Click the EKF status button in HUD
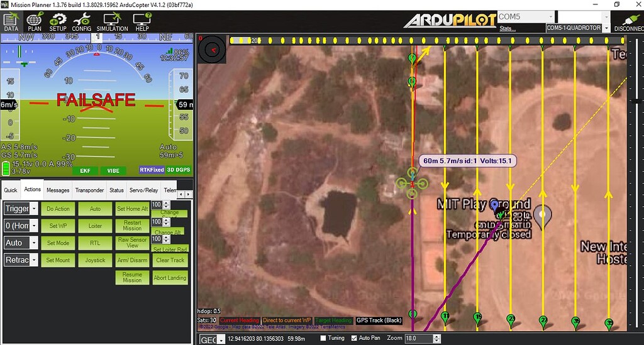This screenshot has height=345, width=644. point(85,171)
